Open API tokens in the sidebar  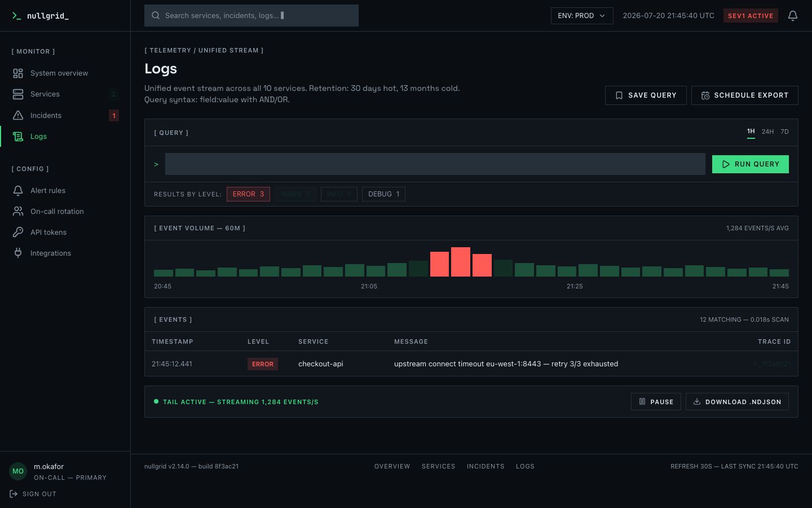click(x=65, y=233)
